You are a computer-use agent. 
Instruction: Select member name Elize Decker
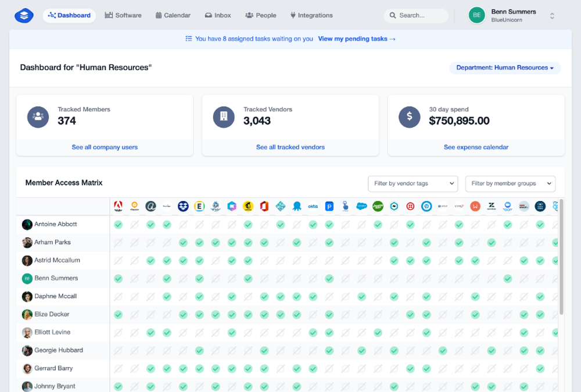coord(52,314)
